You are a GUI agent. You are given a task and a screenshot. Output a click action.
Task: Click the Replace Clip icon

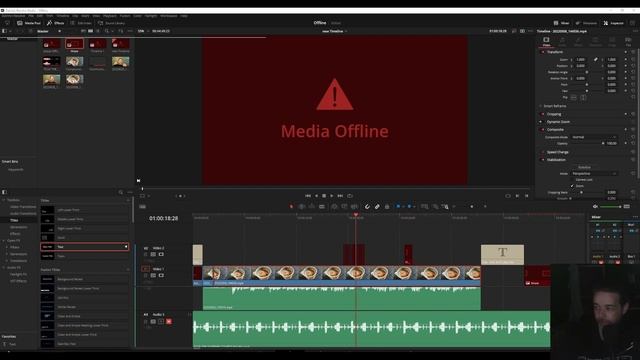[354, 207]
